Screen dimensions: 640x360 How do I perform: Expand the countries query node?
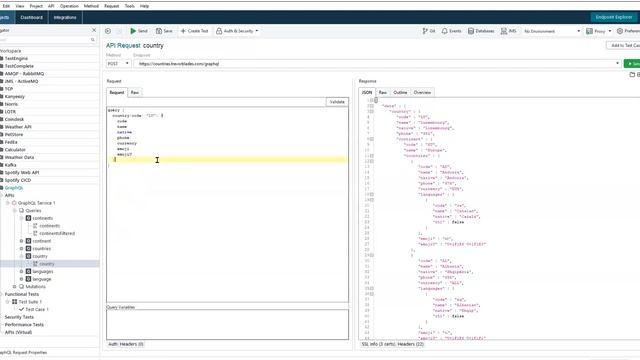(22, 249)
